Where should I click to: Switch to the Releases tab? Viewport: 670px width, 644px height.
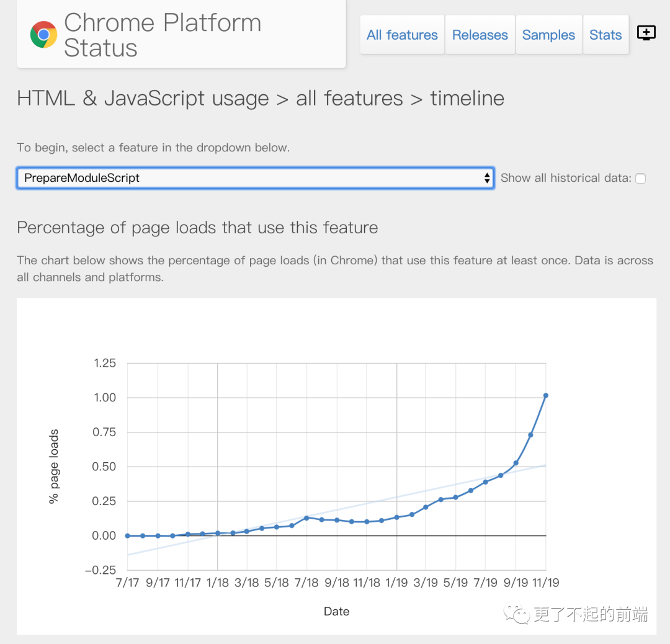pyautogui.click(x=480, y=35)
